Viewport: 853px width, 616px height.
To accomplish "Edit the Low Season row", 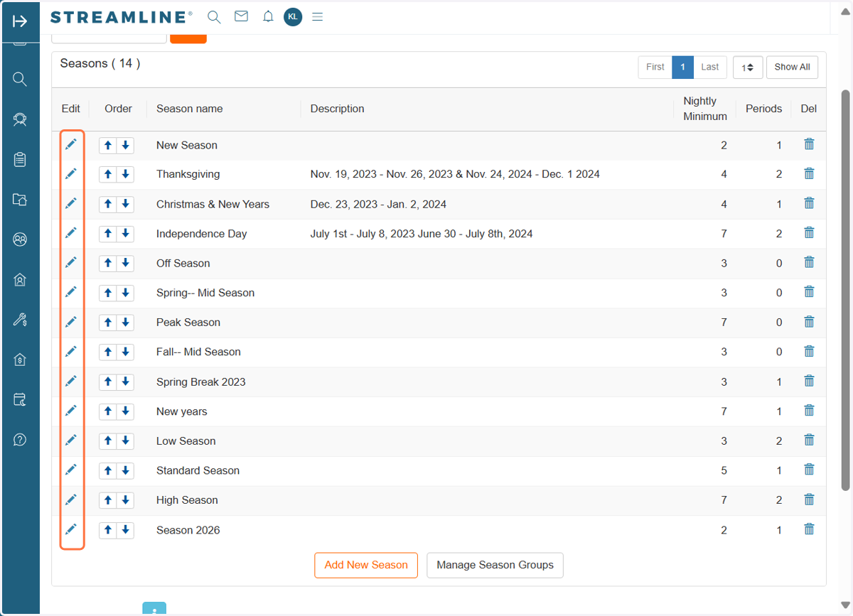I will click(71, 441).
